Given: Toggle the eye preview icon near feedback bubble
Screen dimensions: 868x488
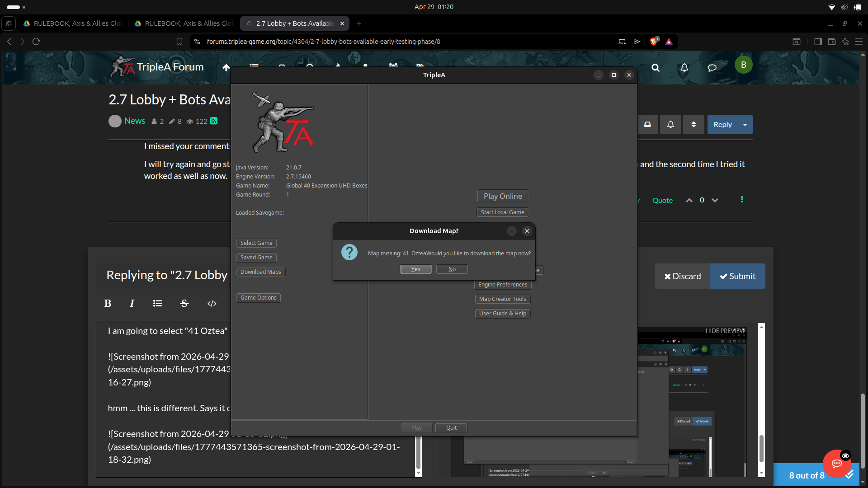Looking at the screenshot, I should [x=846, y=455].
